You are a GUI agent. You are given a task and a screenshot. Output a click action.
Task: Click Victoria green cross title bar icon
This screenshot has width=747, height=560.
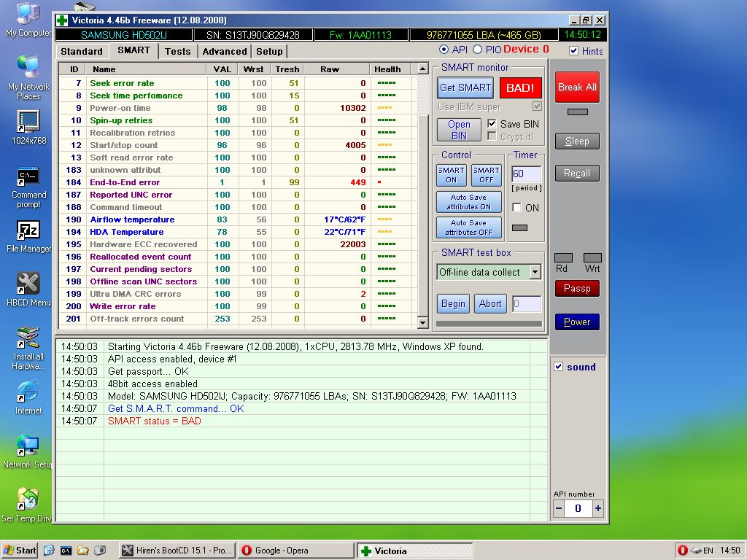click(62, 20)
